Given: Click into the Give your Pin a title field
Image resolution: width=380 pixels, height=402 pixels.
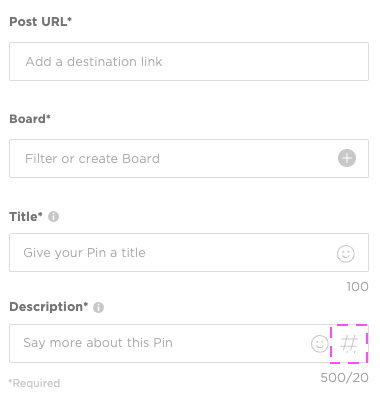Looking at the screenshot, I should click(189, 252).
